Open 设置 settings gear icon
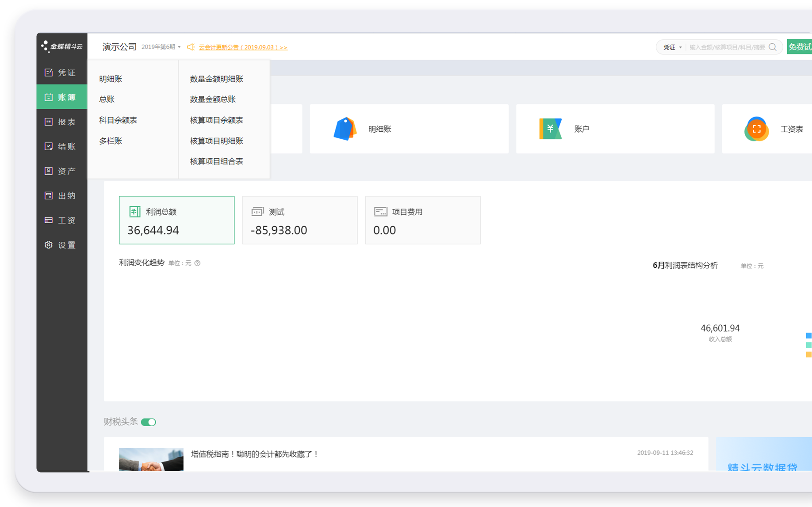The image size is (812, 507). point(49,245)
